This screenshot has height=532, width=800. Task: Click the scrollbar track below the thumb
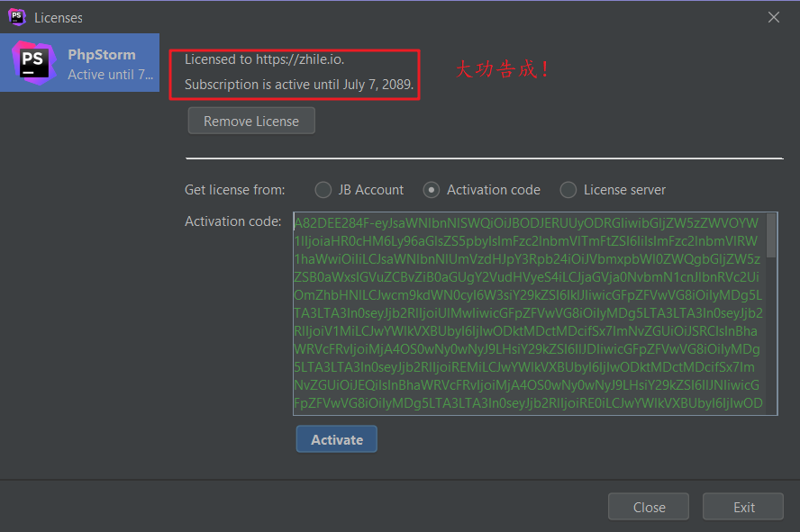coord(771,342)
